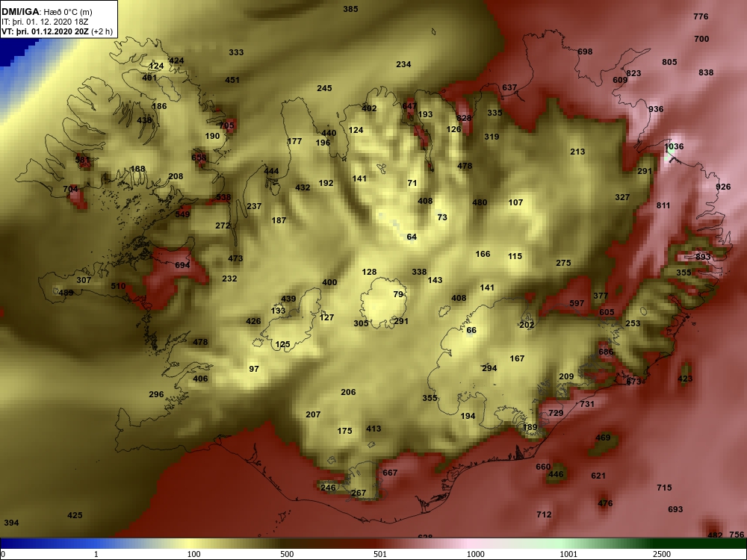Viewport: 747px width, 560px height.
Task: Click the map value 73
Action: pos(442,217)
